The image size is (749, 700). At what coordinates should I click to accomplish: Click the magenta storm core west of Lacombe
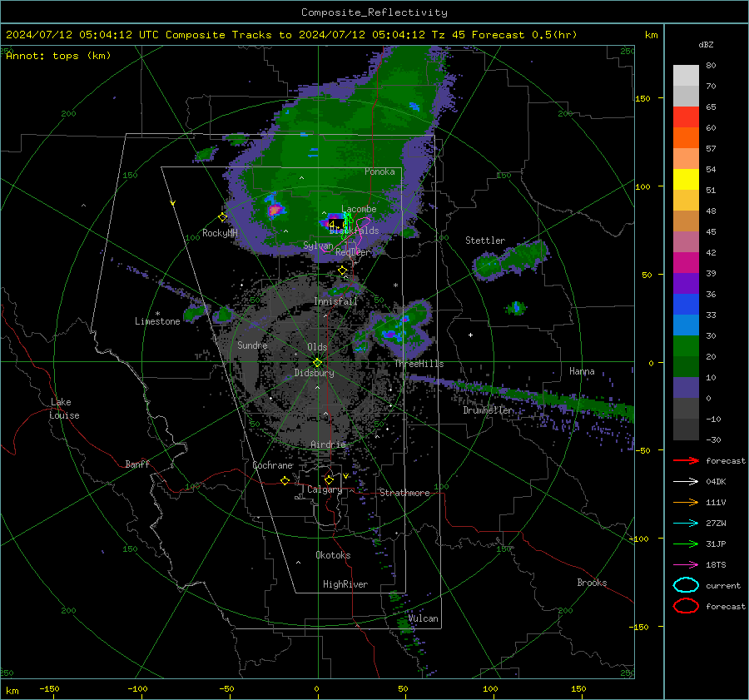tap(275, 209)
